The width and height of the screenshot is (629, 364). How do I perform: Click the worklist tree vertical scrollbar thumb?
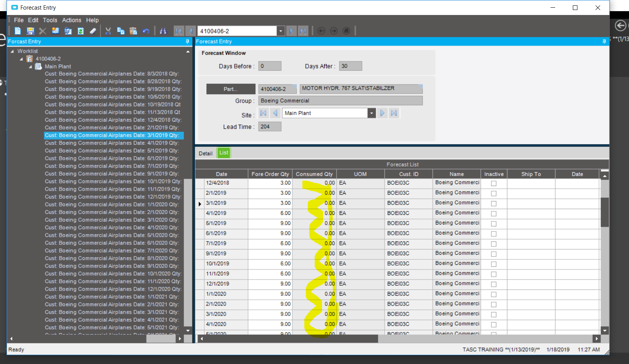pyautogui.click(x=188, y=252)
